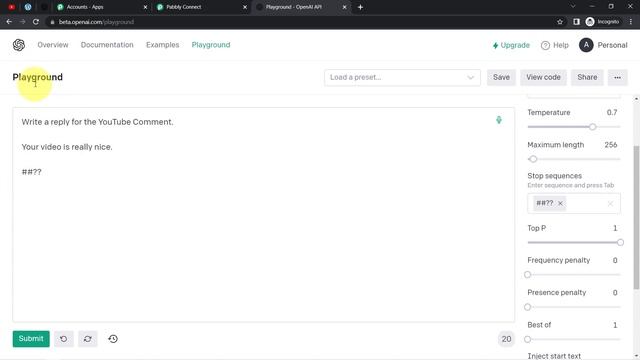
Task: Switch to the YouTube pinned tab
Action: (x=11, y=7)
